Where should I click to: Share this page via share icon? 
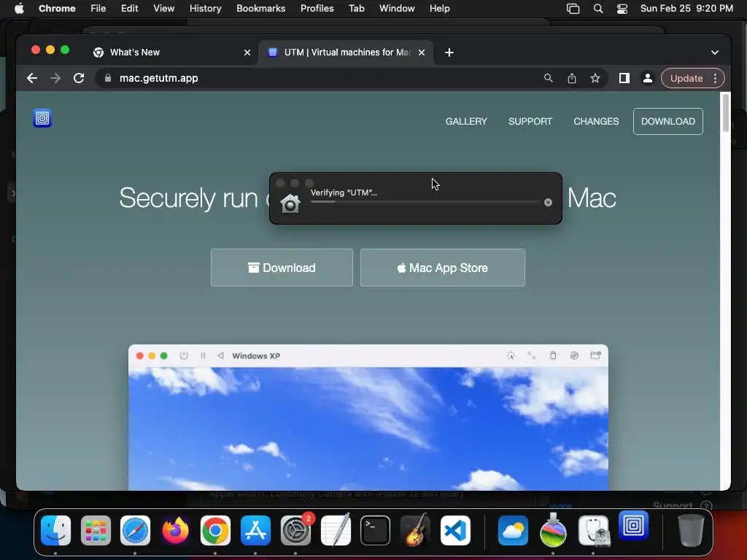572,78
